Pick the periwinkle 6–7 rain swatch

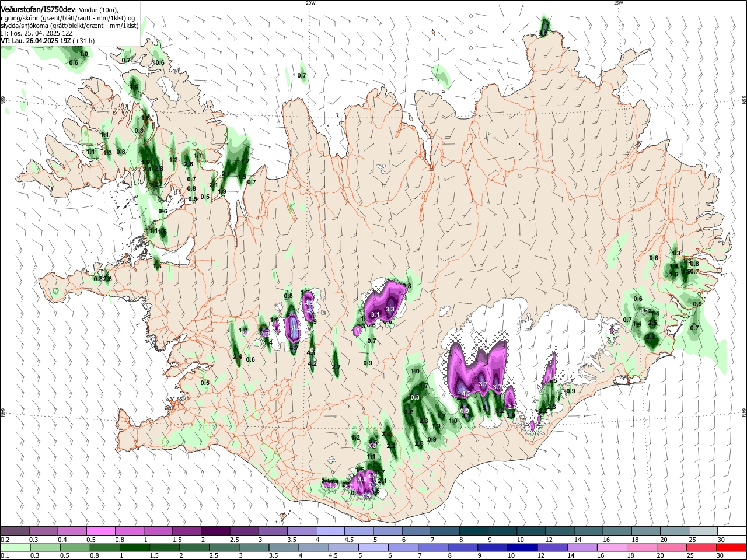[x=403, y=547]
